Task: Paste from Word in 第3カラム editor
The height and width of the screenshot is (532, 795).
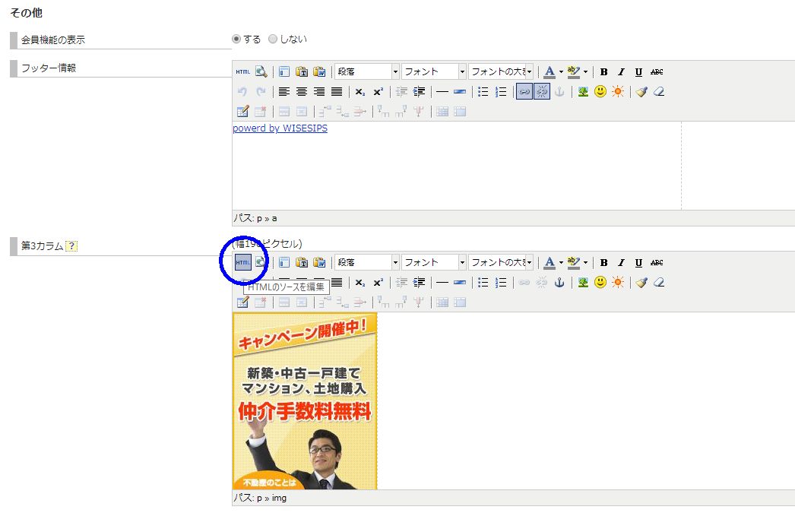Action: point(319,263)
